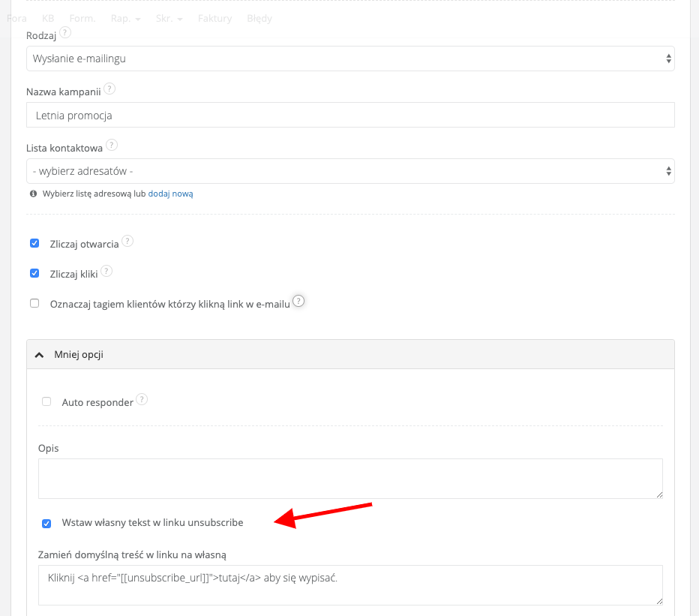
Task: Click help icon beside Lista kontaktowa
Action: (x=112, y=145)
